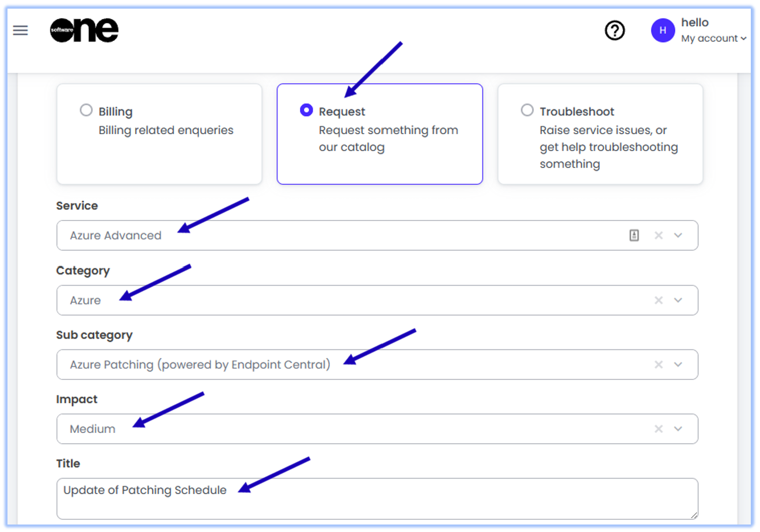Select the Request radio option
760x532 pixels.
tap(306, 110)
